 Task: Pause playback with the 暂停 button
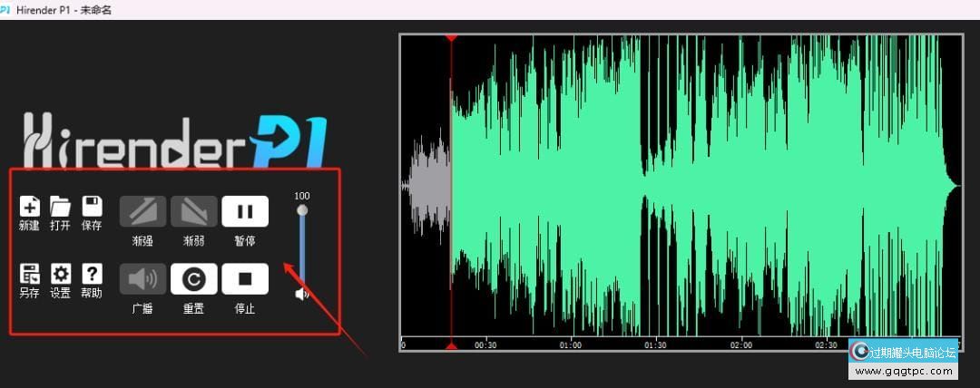tap(245, 211)
